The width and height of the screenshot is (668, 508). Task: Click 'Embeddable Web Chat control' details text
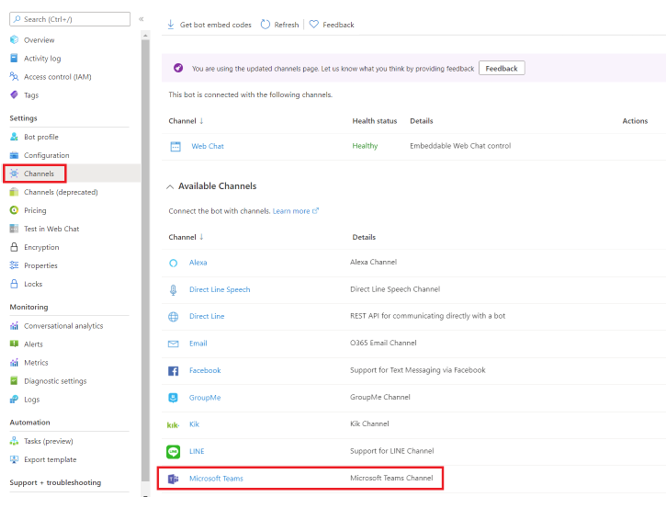click(460, 146)
